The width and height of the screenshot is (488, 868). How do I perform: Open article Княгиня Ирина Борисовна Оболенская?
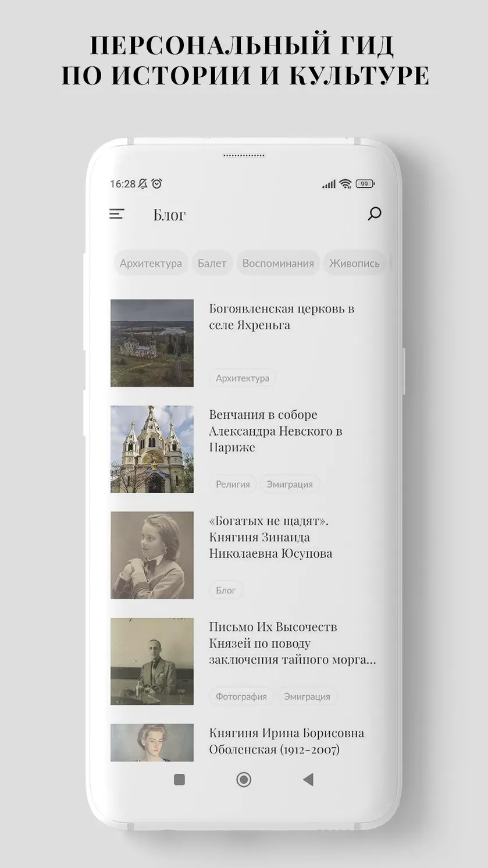287,741
